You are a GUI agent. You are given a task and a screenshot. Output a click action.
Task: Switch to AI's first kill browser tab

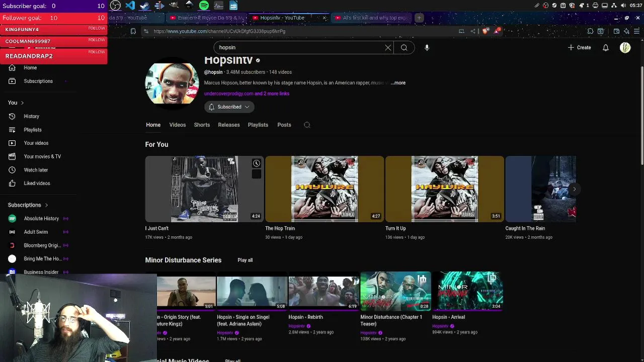tap(372, 18)
